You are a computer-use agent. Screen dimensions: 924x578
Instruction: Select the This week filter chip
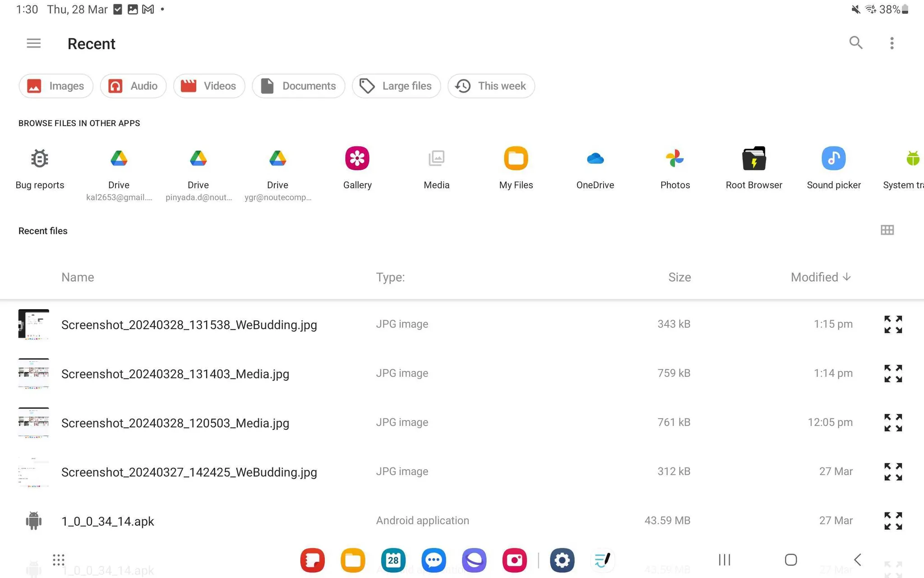(x=491, y=86)
